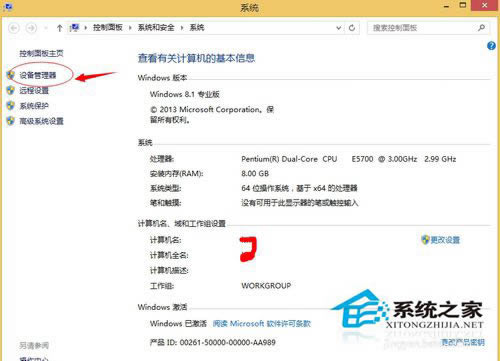
Task: Click the Windows 已激活 status text
Action: coord(178,323)
